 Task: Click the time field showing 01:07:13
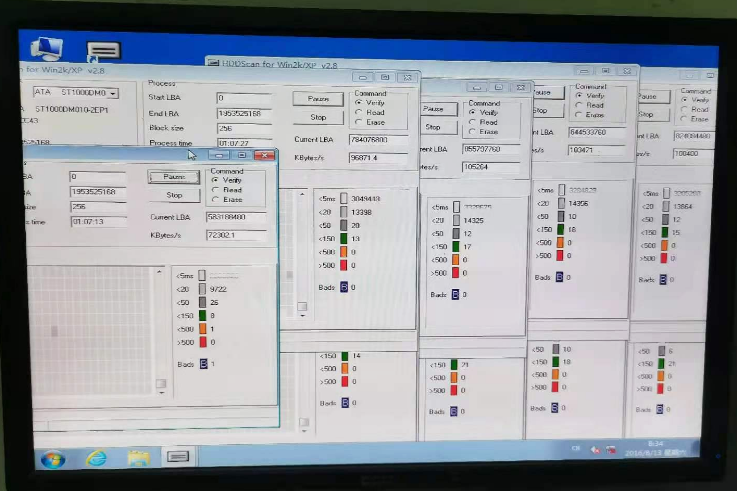tap(98, 221)
